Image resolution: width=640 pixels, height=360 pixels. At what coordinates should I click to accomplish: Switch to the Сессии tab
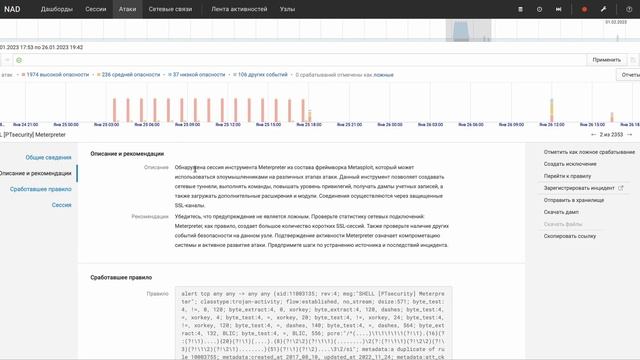[96, 9]
